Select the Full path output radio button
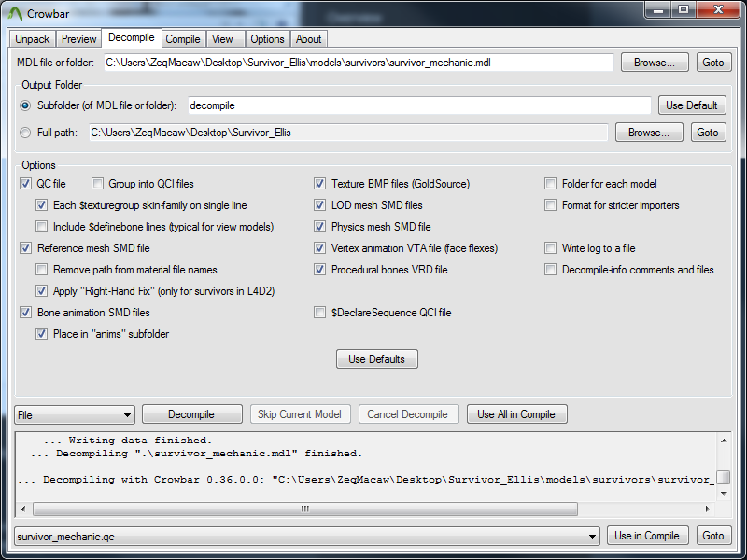This screenshot has height=560, width=747. coord(25,133)
